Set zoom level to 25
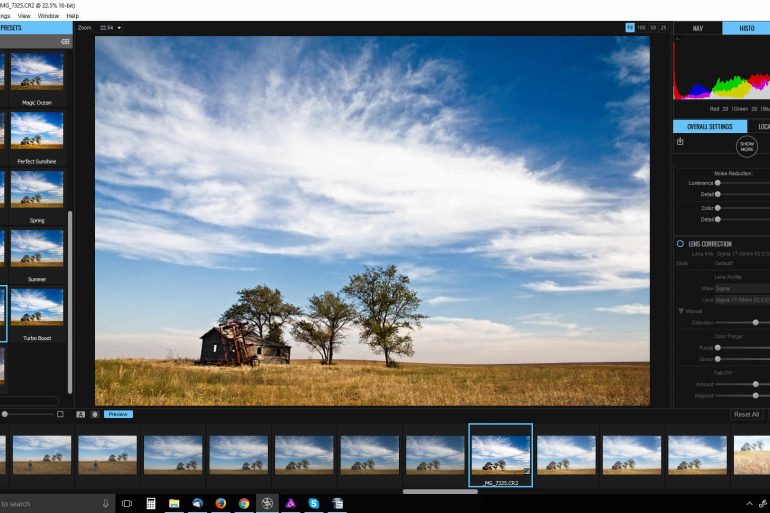This screenshot has height=513, width=770. pos(663,28)
